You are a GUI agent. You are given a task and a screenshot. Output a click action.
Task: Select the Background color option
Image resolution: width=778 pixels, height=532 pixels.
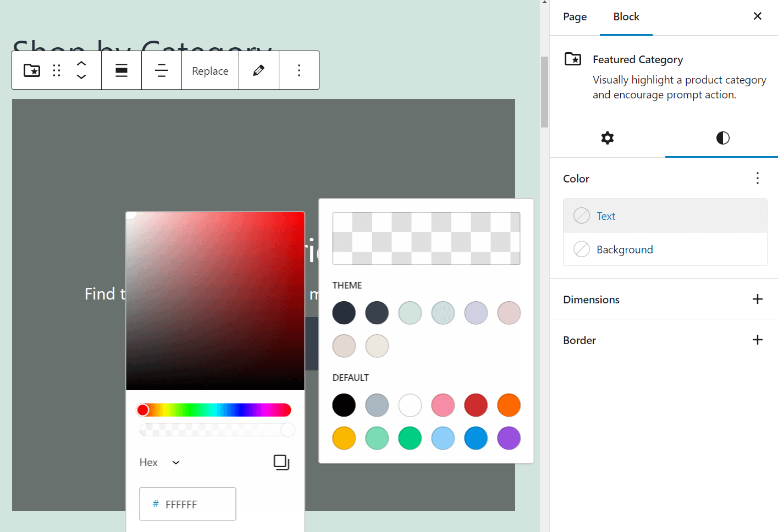pyautogui.click(x=624, y=249)
